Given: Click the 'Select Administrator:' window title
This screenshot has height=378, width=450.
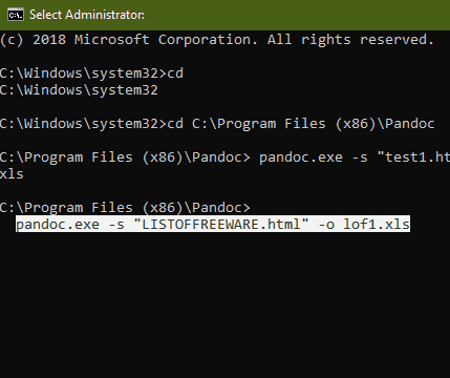Looking at the screenshot, I should pos(87,15).
